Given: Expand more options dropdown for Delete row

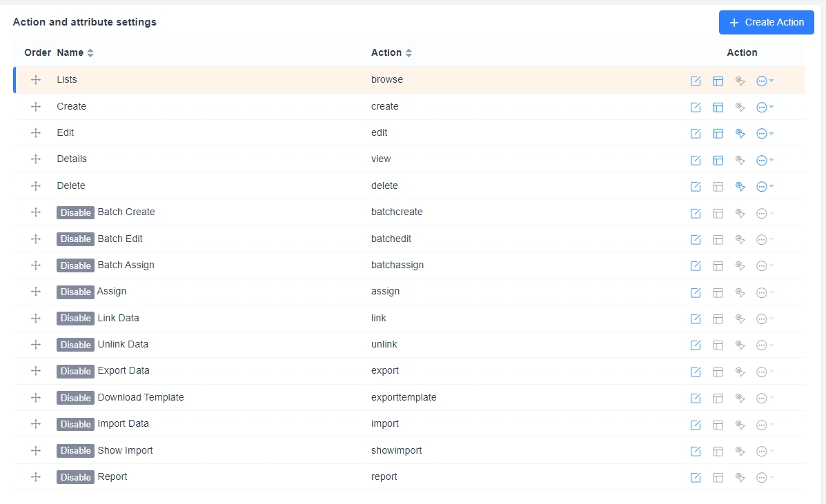Looking at the screenshot, I should (x=765, y=186).
